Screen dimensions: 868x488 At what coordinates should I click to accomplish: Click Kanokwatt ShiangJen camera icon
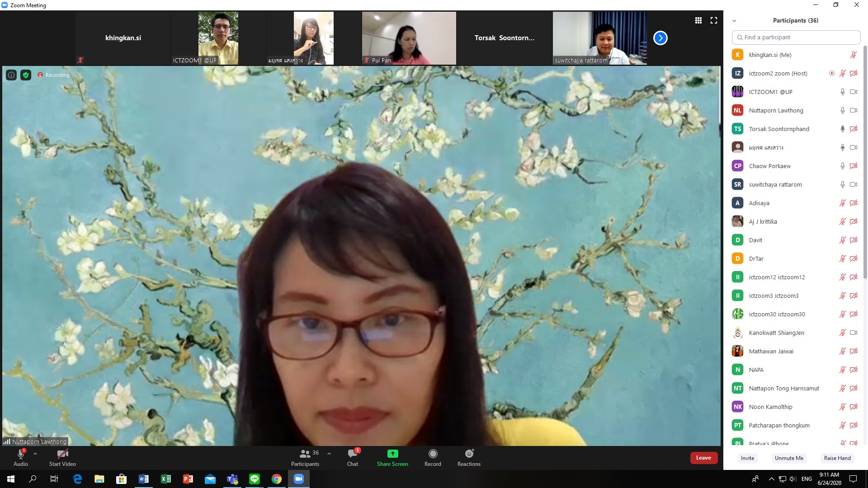(x=854, y=333)
